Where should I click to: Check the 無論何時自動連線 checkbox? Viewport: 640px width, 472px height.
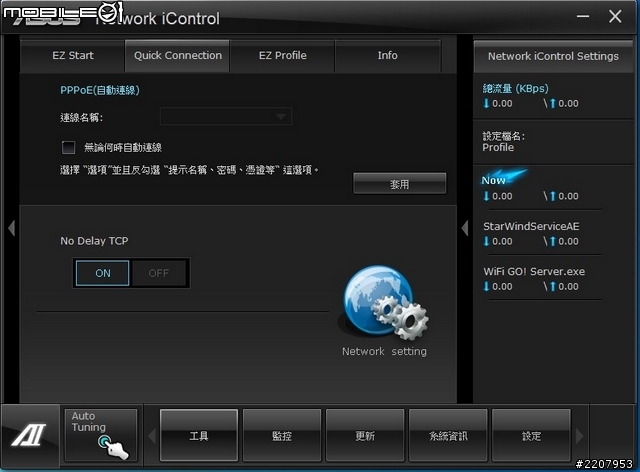click(x=69, y=147)
